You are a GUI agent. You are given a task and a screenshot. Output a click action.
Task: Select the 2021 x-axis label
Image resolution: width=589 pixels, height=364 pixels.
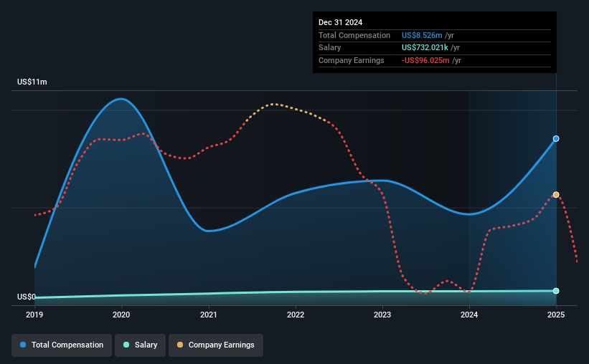pyautogui.click(x=209, y=315)
